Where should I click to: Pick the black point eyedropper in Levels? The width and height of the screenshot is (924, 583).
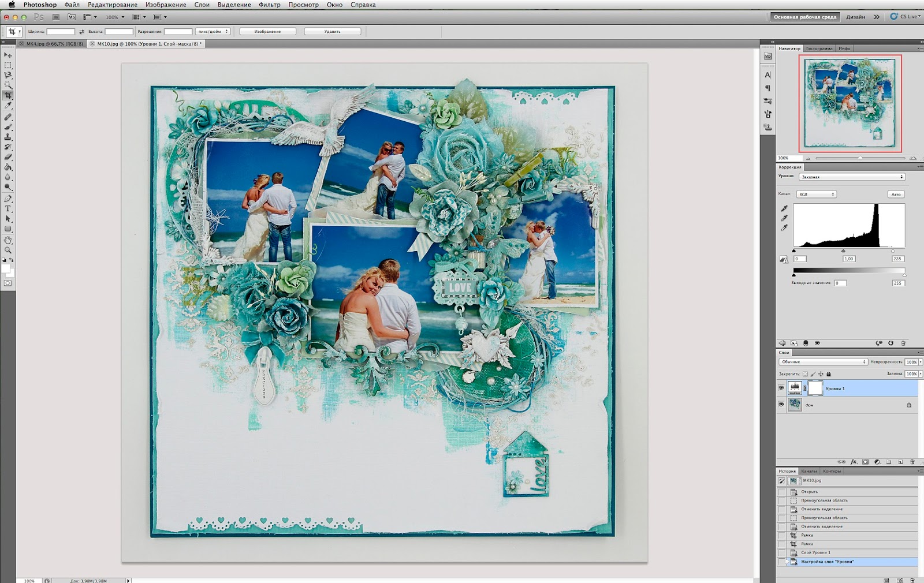[784, 208]
